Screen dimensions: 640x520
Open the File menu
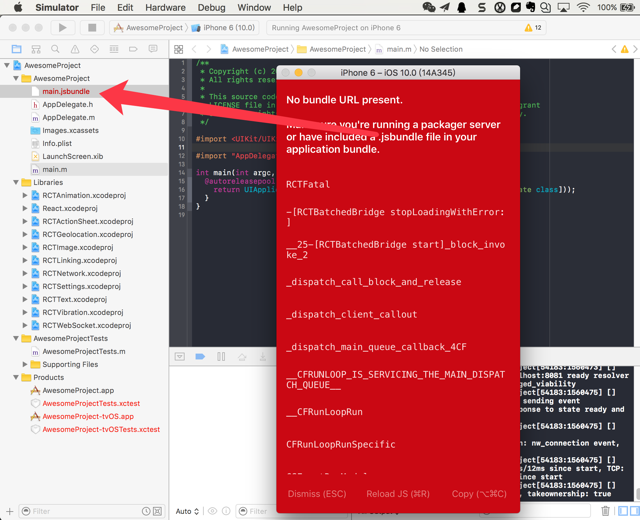click(x=98, y=7)
